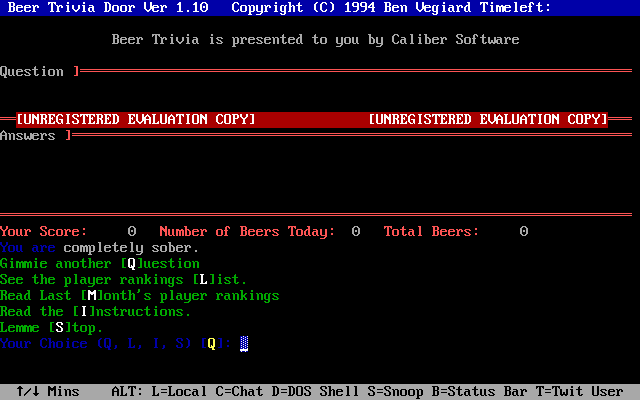Open Read the [I]nstructions option
The height and width of the screenshot is (400, 640).
[x=95, y=311]
